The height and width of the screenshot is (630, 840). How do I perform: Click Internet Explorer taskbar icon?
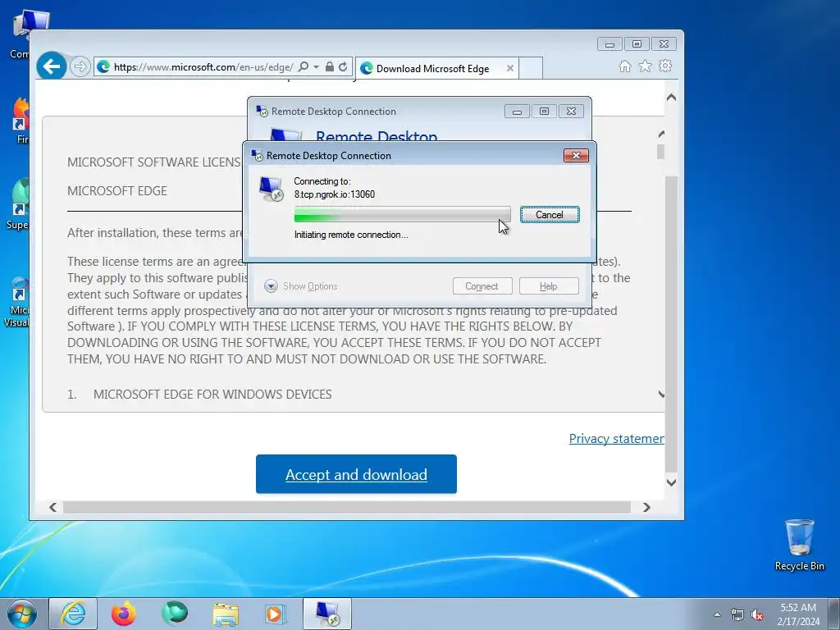tap(73, 614)
